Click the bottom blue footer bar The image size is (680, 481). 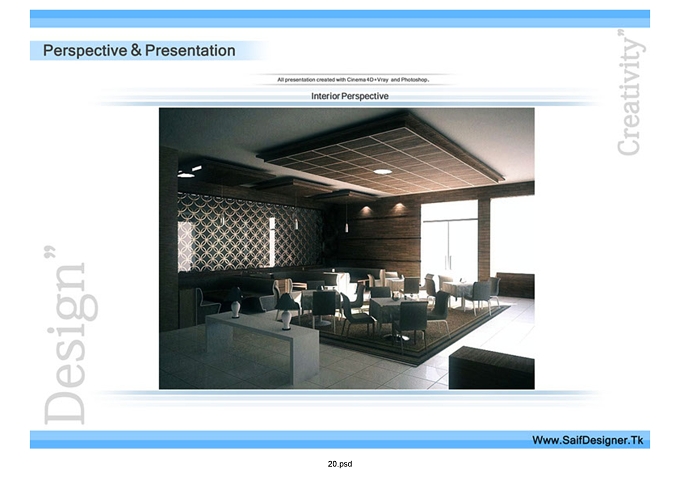[x=340, y=440]
